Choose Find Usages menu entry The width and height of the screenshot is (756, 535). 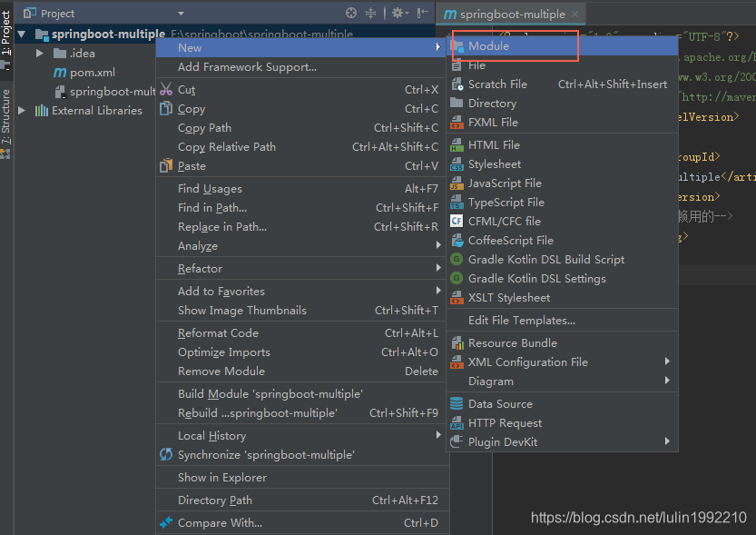(x=301, y=189)
